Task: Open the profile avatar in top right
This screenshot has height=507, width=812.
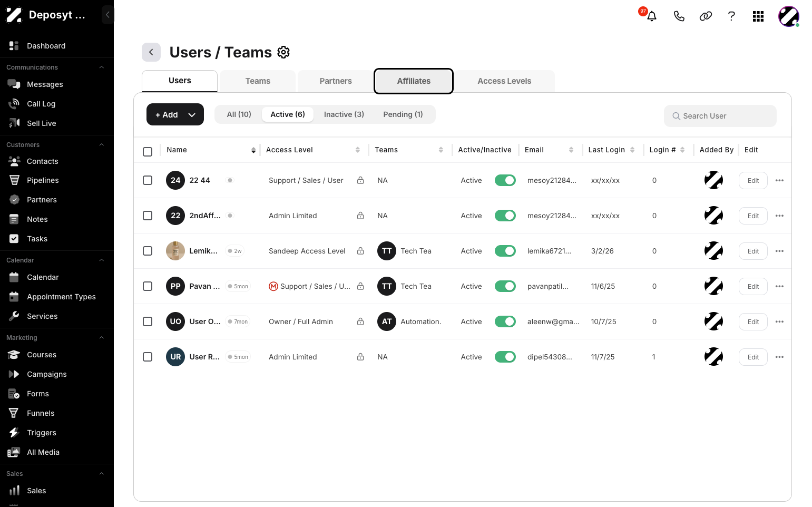Action: click(x=789, y=16)
